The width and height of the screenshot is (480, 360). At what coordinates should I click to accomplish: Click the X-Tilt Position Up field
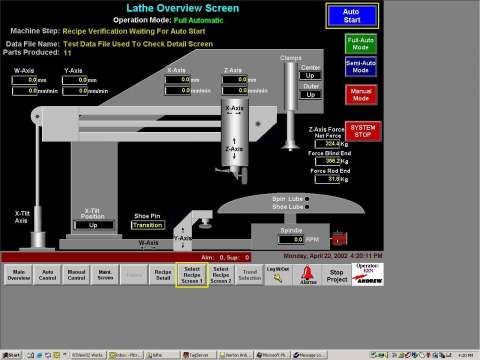(94, 225)
